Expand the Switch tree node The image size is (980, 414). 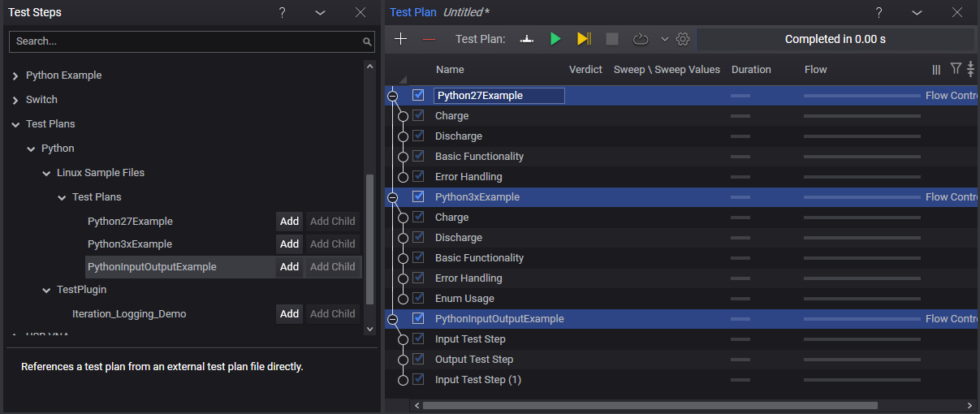click(x=15, y=100)
